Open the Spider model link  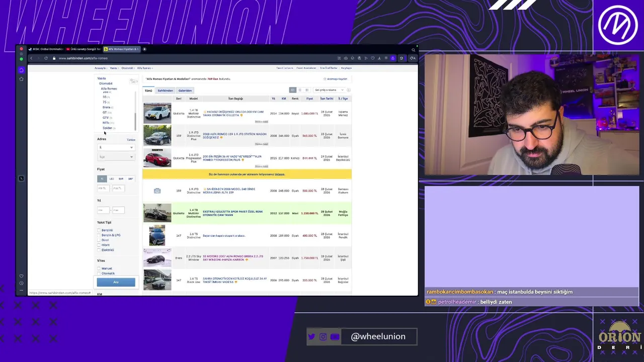[107, 128]
